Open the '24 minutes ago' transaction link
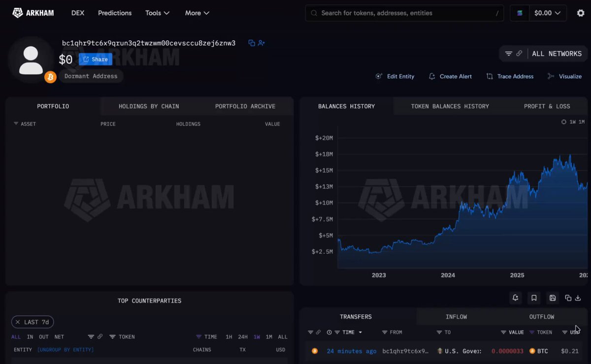 (x=352, y=351)
